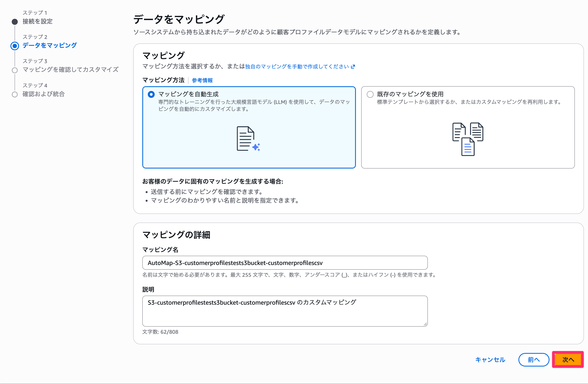Select the 既存のマッピングを使用 radio button
Viewport: 588px width, 384px height.
370,94
